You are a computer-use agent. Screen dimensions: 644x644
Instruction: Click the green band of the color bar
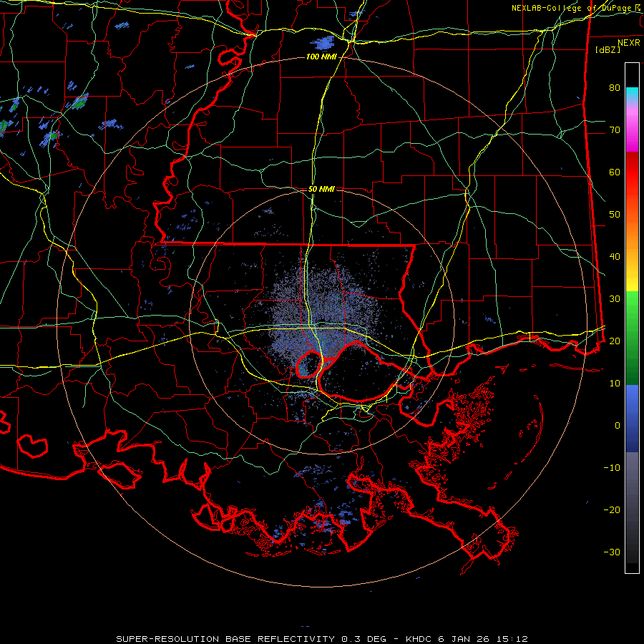pyautogui.click(x=632, y=338)
